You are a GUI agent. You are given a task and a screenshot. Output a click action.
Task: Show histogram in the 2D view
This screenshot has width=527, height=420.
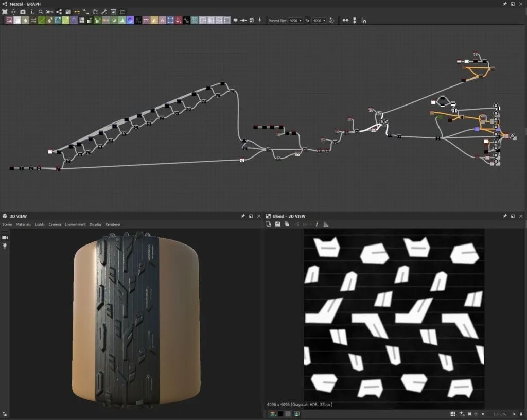pos(326,224)
